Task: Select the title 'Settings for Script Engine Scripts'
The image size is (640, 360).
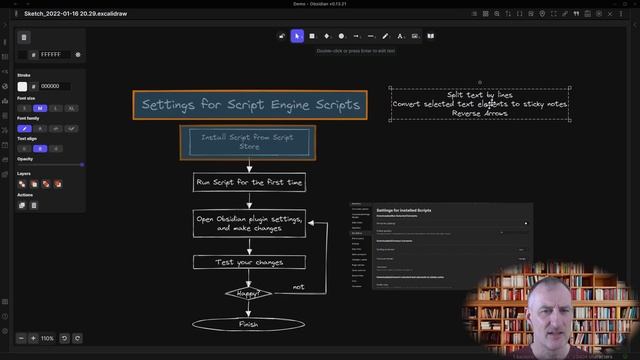Action: (250, 105)
